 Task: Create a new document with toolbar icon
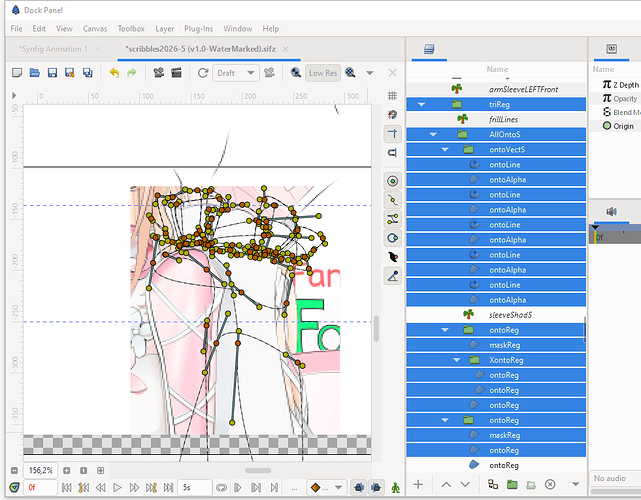coord(17,73)
